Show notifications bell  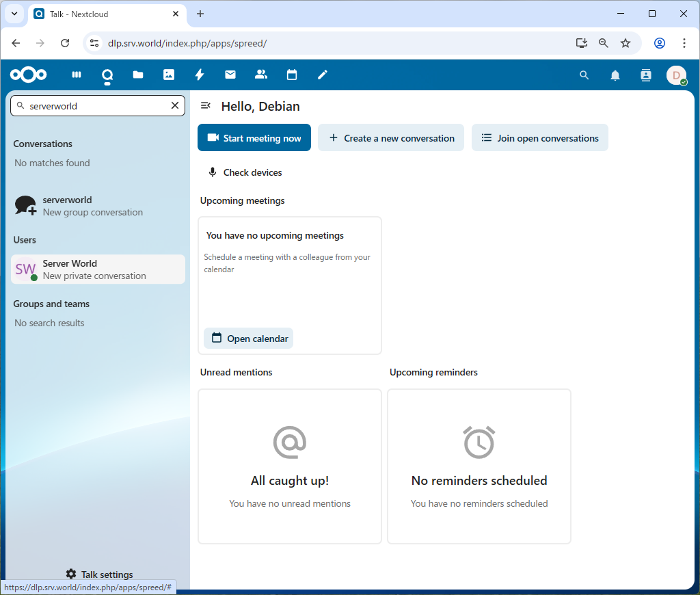tap(615, 75)
